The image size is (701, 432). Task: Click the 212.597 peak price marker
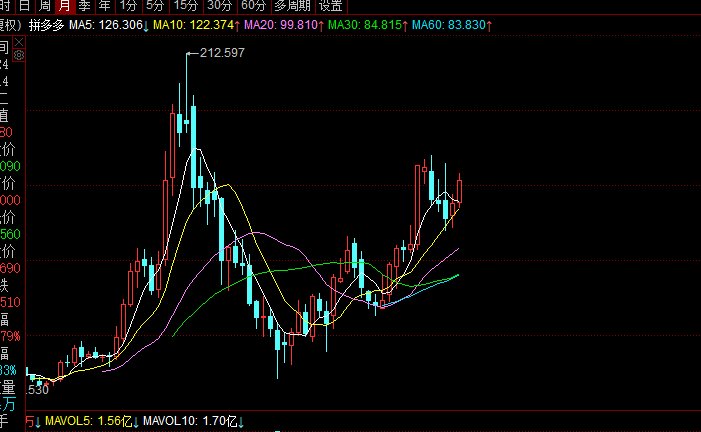pos(222,52)
